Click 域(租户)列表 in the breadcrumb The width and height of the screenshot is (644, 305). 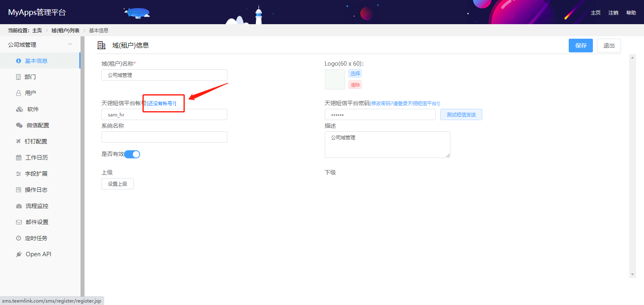coord(65,31)
